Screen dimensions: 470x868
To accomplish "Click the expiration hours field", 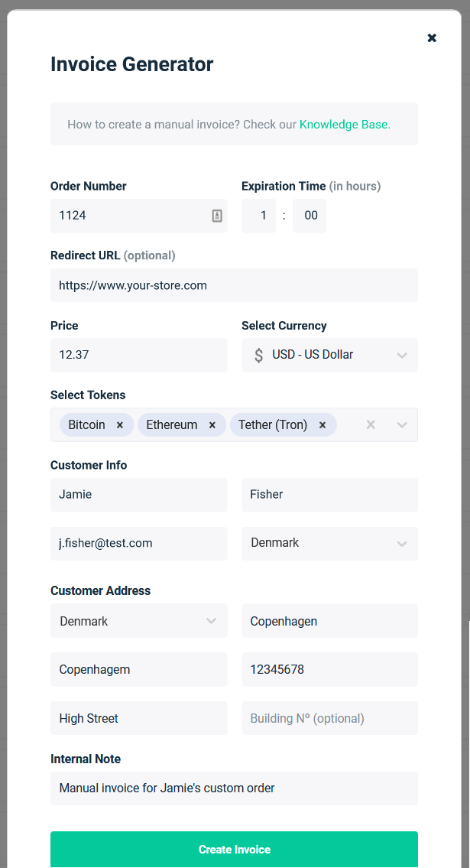I will point(260,216).
